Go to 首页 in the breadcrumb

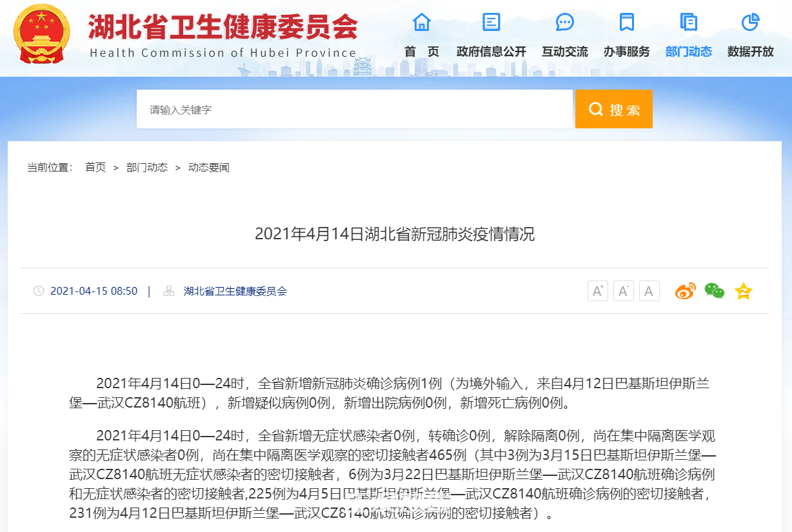pyautogui.click(x=95, y=168)
